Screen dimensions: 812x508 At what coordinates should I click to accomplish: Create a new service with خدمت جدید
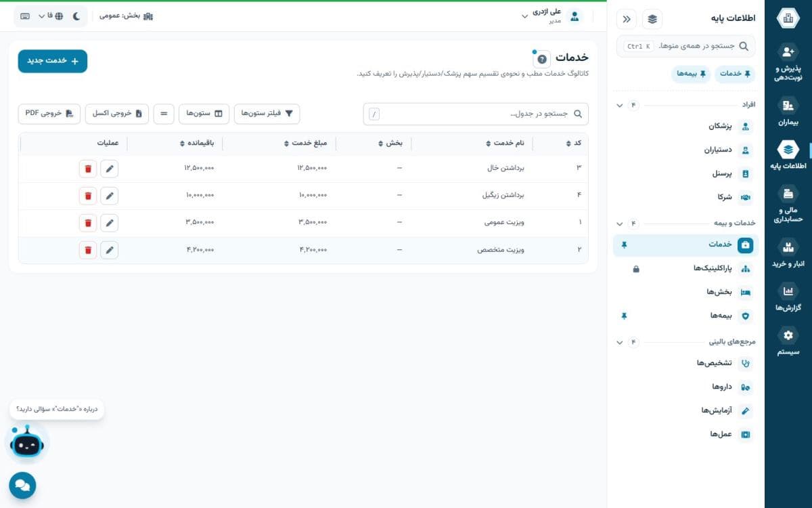53,61
